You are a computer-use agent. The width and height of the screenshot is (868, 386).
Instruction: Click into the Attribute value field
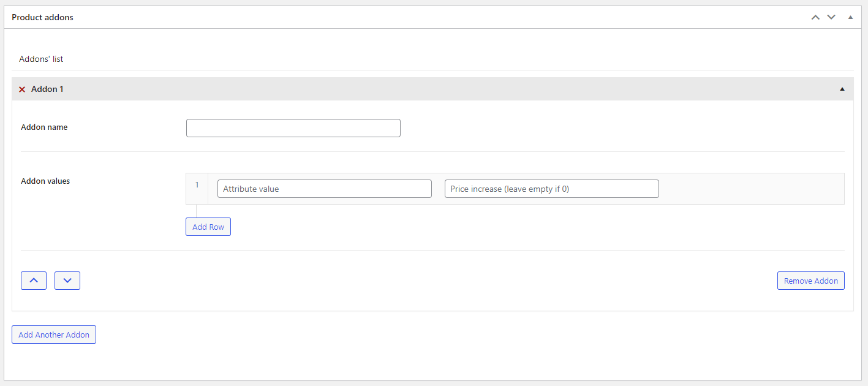(324, 189)
